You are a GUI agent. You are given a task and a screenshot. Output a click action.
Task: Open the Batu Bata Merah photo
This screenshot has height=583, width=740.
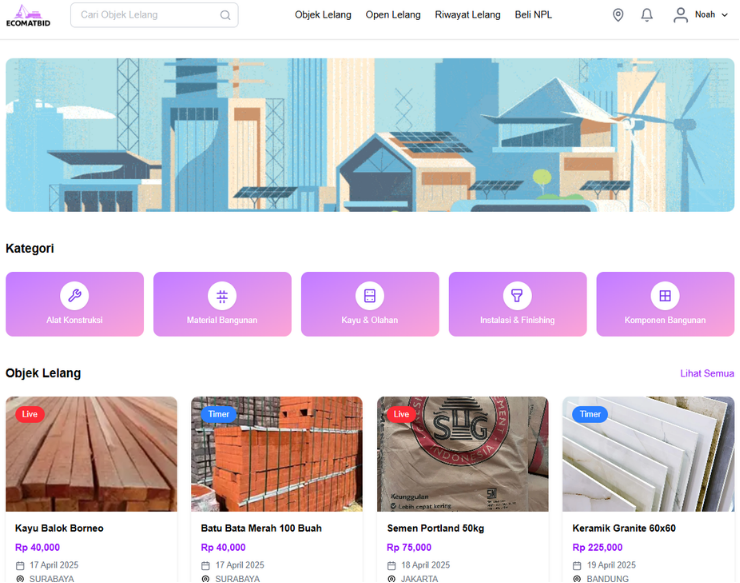coord(277,454)
